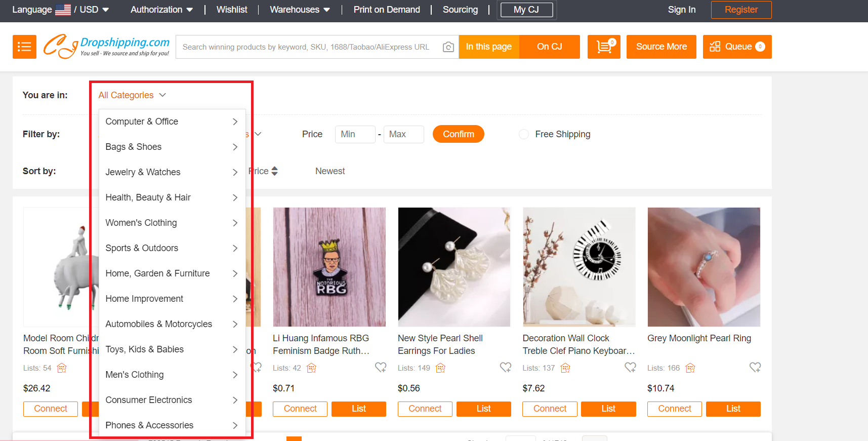
Task: Select Consumer Electronics category
Action: point(172,400)
